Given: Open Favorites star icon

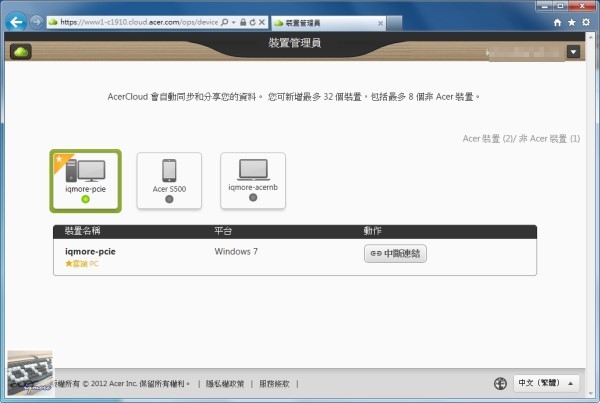Looking at the screenshot, I should click(572, 22).
